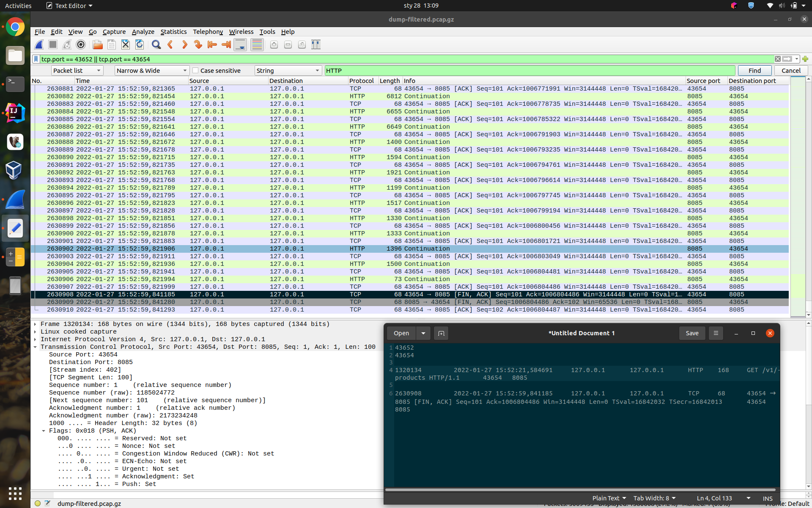The height and width of the screenshot is (508, 812).
Task: Click the Text Editor horizontal scrollbar
Action: (x=580, y=489)
